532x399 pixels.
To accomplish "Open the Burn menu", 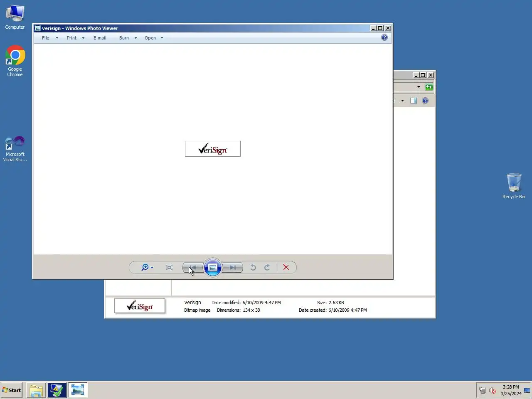I will (x=124, y=38).
